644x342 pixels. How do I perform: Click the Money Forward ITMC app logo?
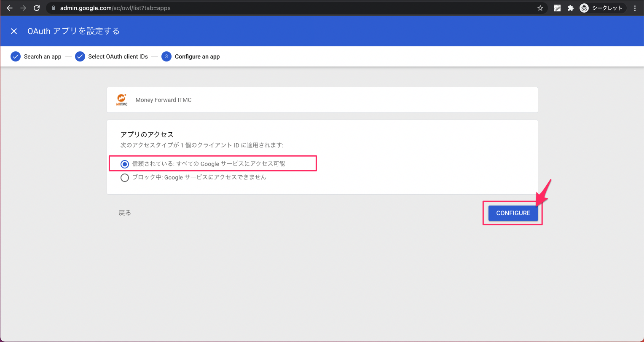click(x=122, y=100)
